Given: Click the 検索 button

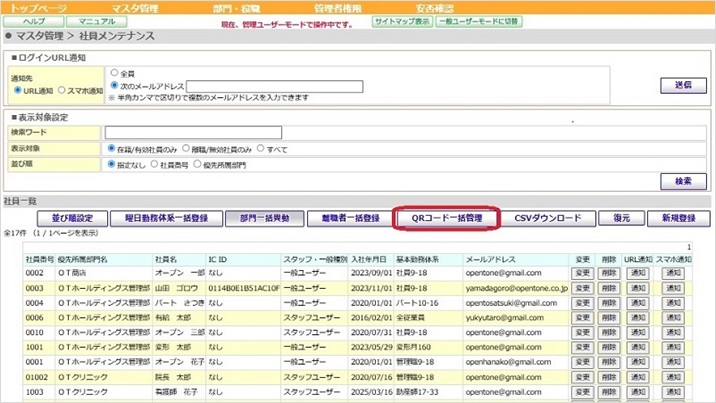Looking at the screenshot, I should 683,181.
